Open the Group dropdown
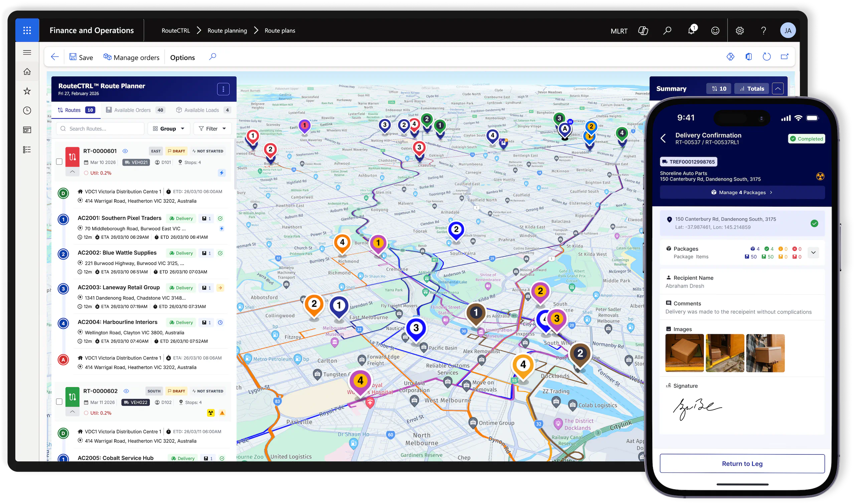This screenshot has width=855, height=504. tap(169, 129)
